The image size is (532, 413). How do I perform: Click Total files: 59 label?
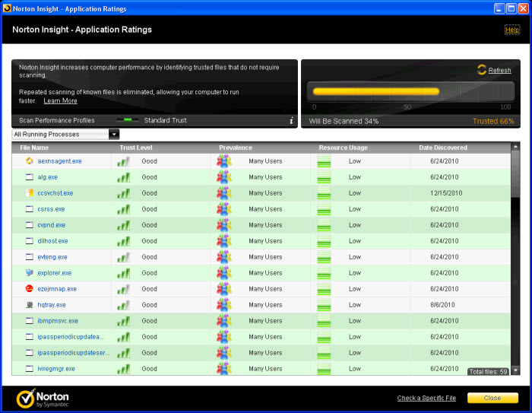488,372
